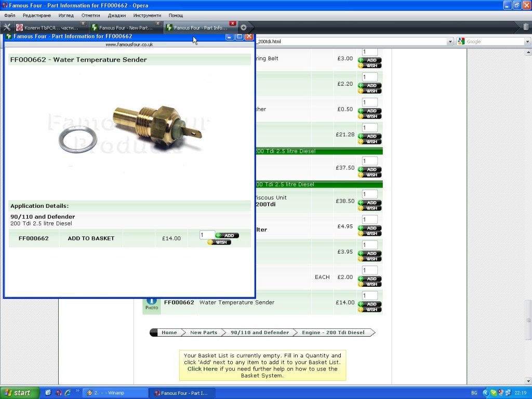Open a new tab with plus button
This screenshot has height=399, width=532.
click(x=243, y=28)
